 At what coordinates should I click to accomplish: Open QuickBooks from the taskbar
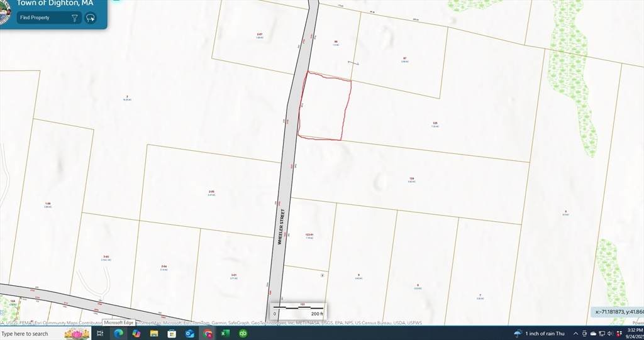(243, 333)
